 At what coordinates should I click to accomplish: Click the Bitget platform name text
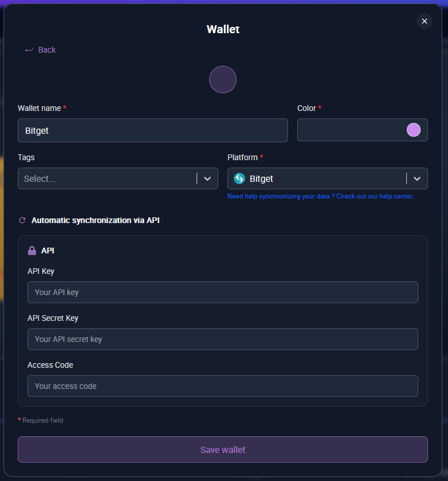[x=262, y=178]
